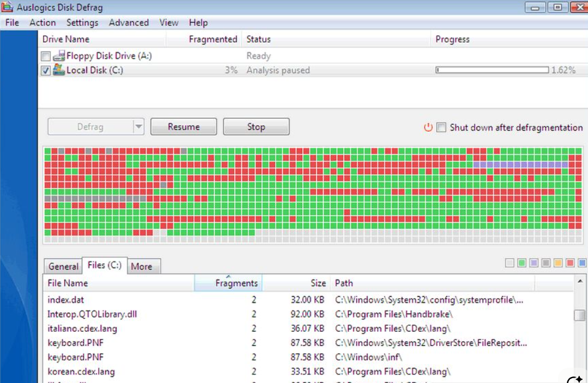Screen dimensions: 588x383
Task: Select the index.dat file row
Action: (308, 300)
